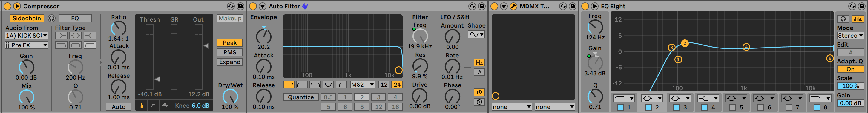Set LFO rate mode to note sync
Screen dimensions: 868x113
pyautogui.click(x=479, y=72)
